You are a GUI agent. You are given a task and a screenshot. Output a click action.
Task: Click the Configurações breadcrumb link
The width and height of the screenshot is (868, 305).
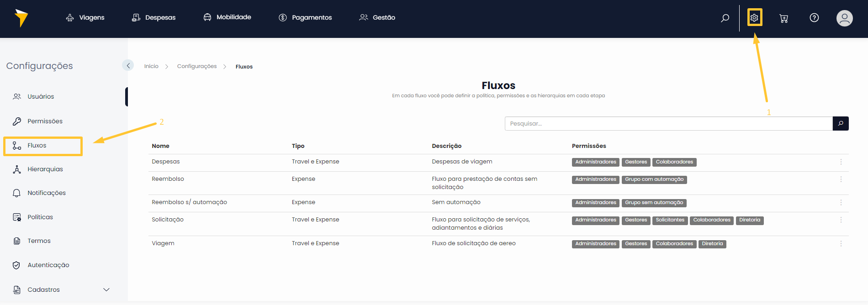click(x=197, y=66)
